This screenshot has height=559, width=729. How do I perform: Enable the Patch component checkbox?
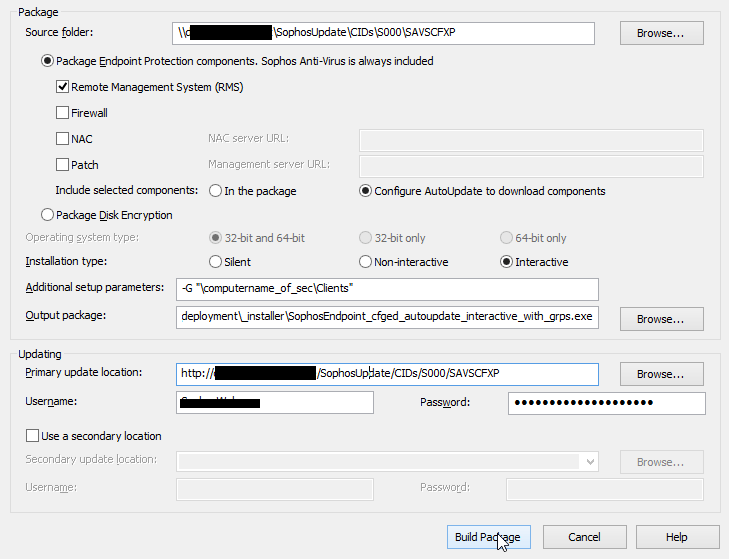pos(62,165)
